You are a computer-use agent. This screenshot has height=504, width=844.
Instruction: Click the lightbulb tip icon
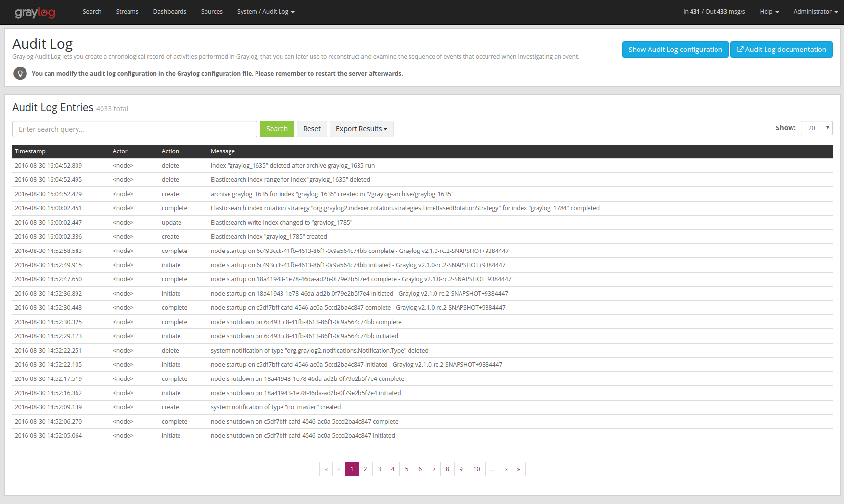click(x=20, y=73)
